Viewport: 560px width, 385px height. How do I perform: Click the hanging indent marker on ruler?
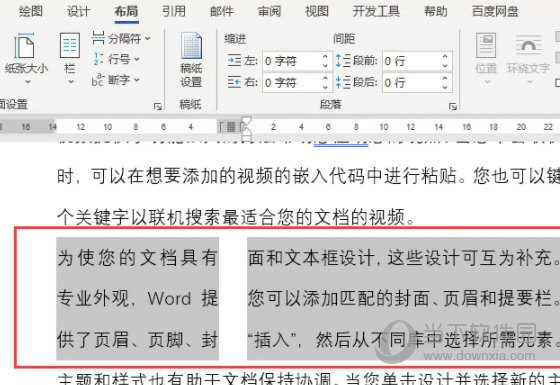246,130
